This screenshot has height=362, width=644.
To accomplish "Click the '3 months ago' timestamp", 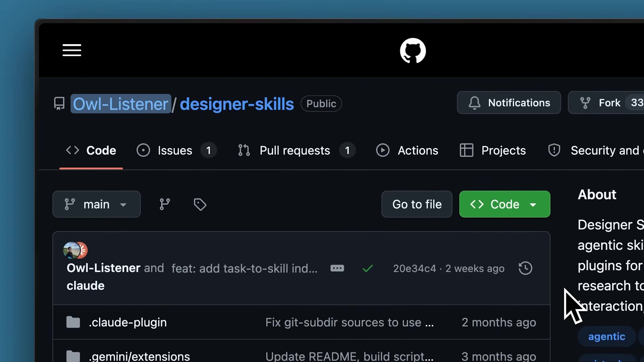I will [x=499, y=356].
